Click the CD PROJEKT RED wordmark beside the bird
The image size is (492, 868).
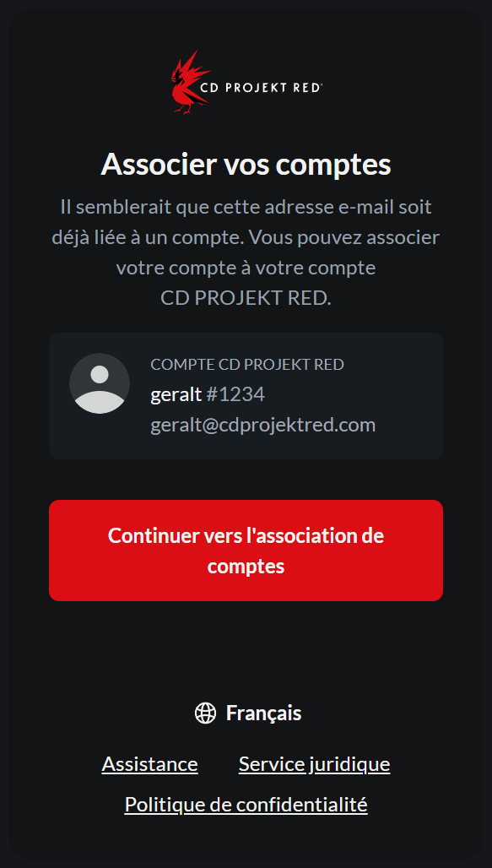point(261,88)
